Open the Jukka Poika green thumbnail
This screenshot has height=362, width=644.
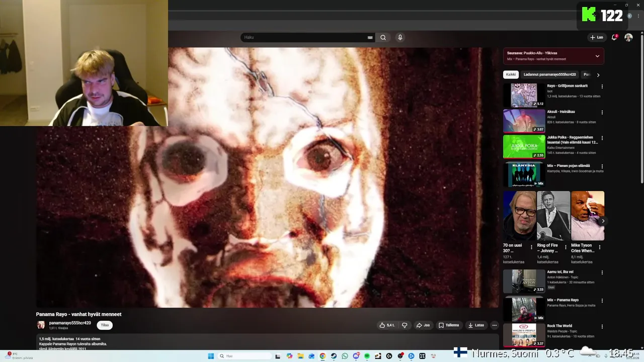[x=524, y=146]
